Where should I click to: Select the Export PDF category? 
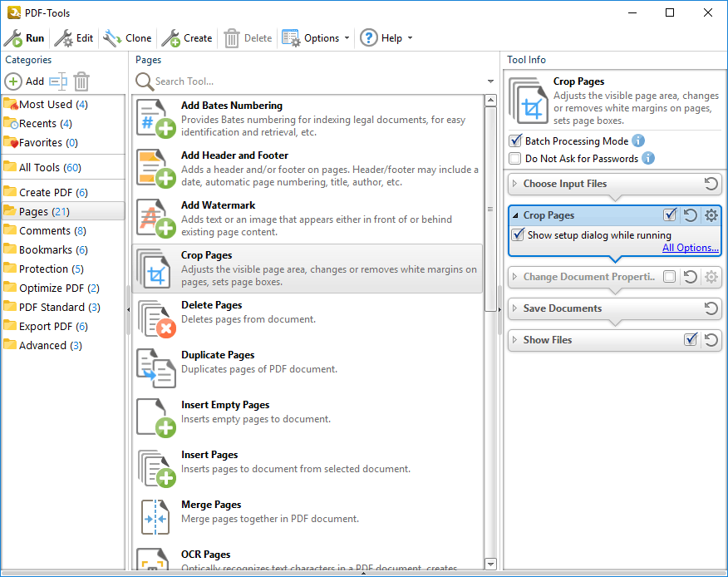tap(63, 327)
